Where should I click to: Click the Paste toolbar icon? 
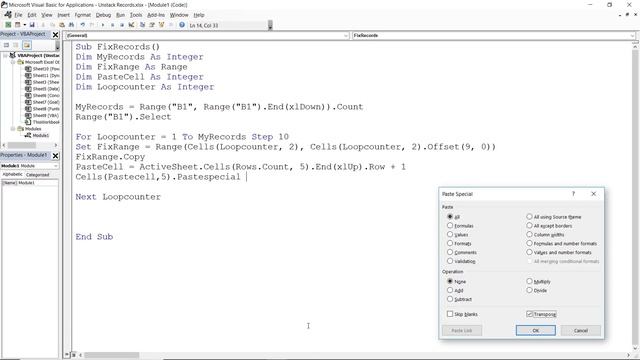coord(62,25)
